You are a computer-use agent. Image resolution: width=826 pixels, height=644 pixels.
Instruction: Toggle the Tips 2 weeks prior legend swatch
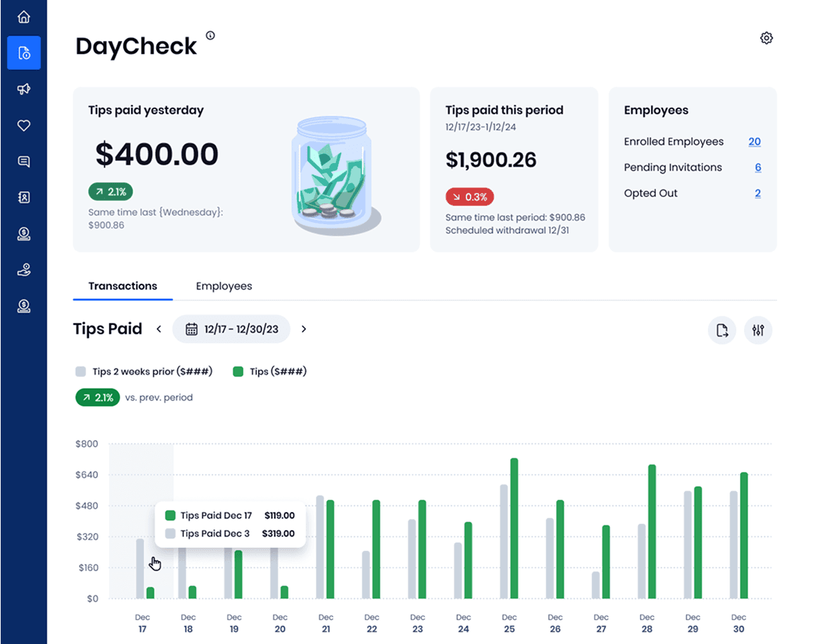pos(81,372)
